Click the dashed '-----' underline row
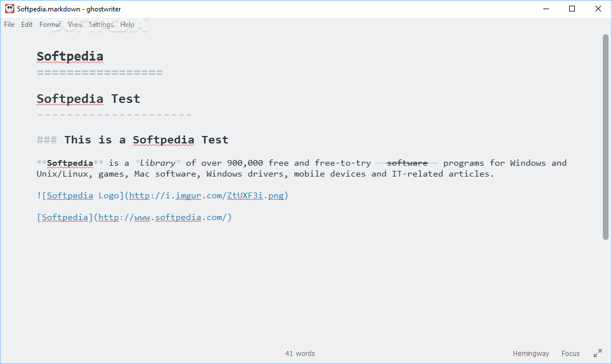612x364 pixels. 114,115
